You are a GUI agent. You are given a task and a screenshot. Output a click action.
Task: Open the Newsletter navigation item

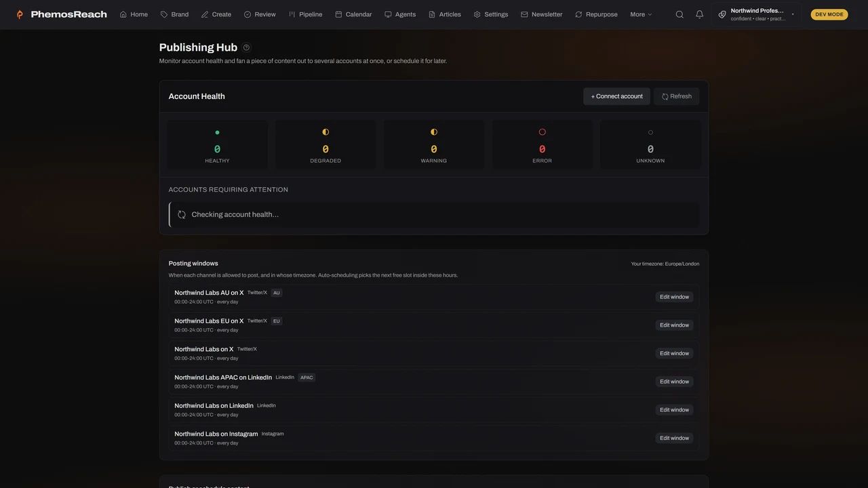(x=542, y=14)
